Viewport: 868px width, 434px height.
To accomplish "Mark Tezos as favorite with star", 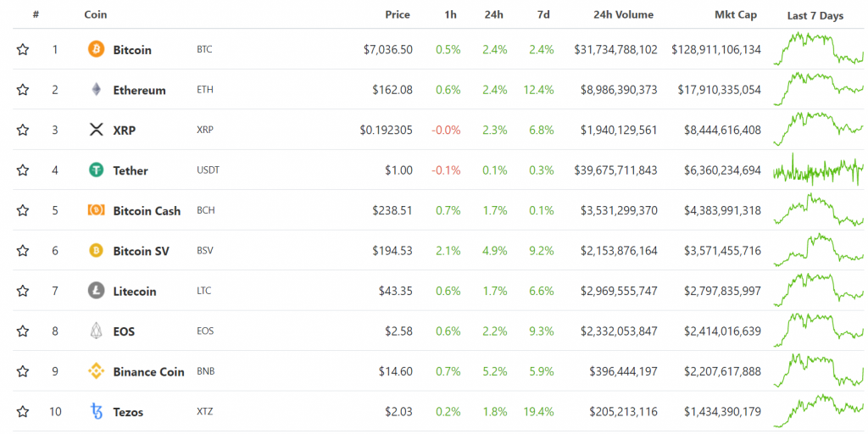I will click(23, 412).
